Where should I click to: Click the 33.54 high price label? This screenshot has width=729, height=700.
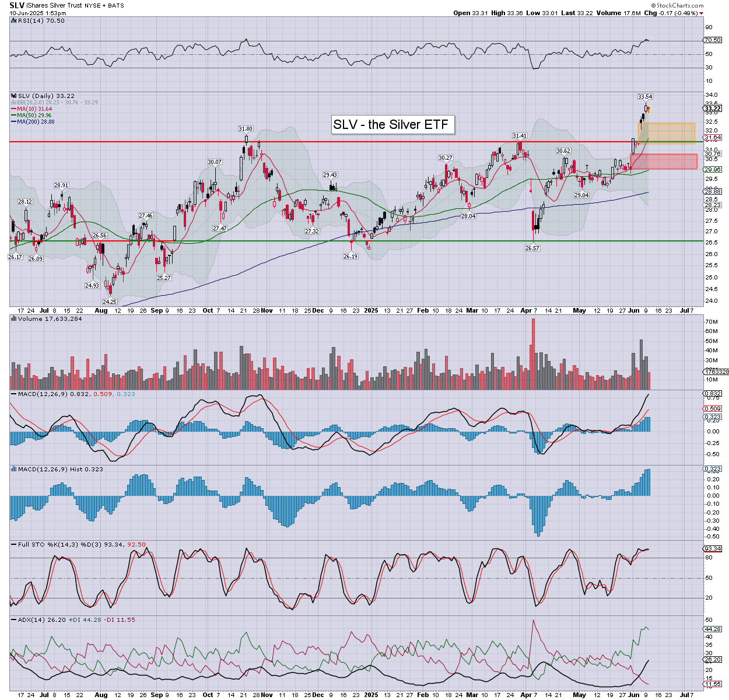pyautogui.click(x=644, y=97)
